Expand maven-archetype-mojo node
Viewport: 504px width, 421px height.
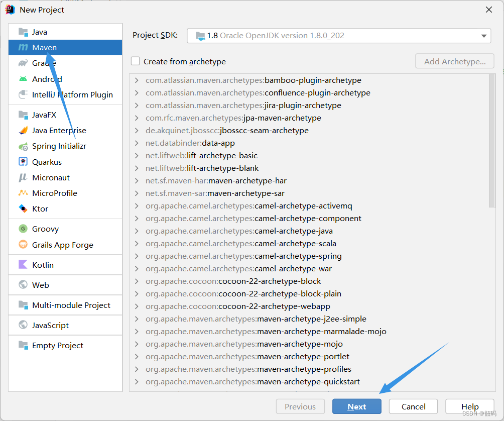(137, 344)
